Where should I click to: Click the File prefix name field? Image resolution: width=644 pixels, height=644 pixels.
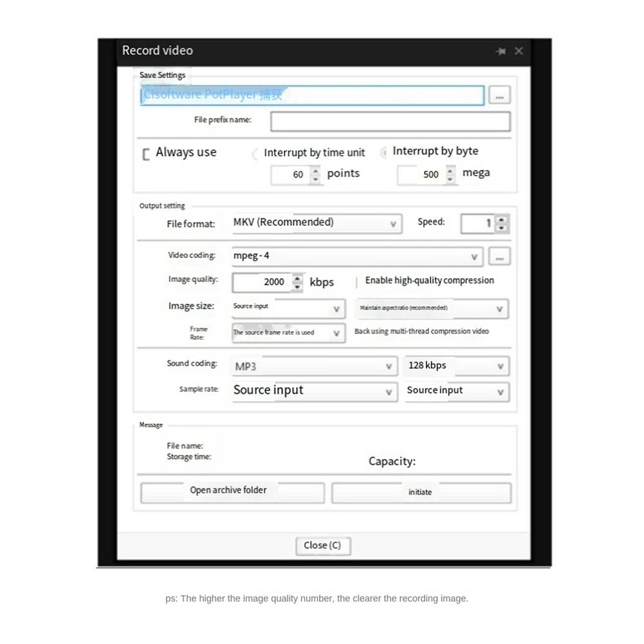pyautogui.click(x=391, y=122)
